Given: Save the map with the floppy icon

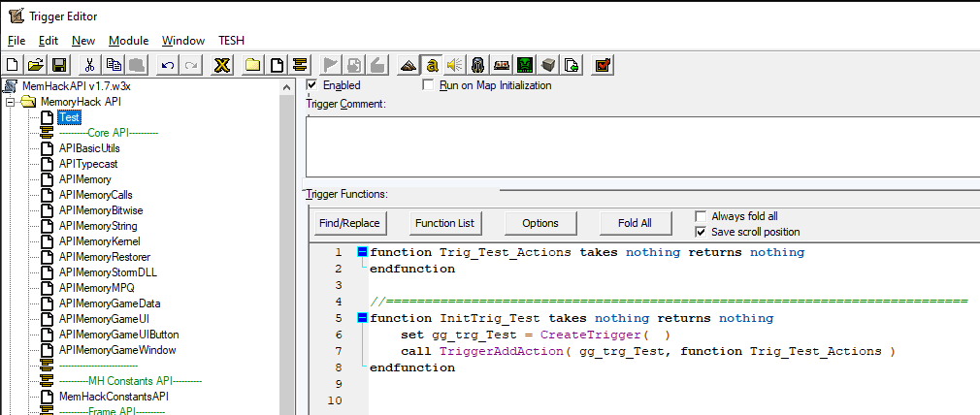Looking at the screenshot, I should click(x=59, y=65).
